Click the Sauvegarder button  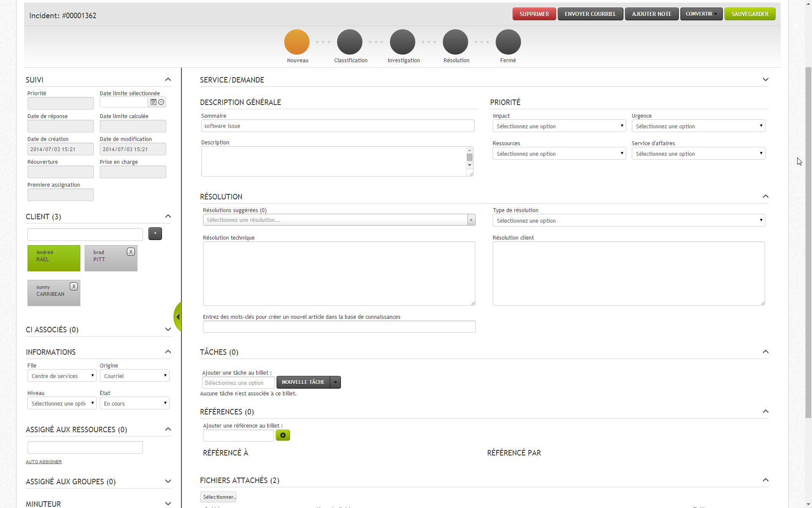click(x=749, y=14)
